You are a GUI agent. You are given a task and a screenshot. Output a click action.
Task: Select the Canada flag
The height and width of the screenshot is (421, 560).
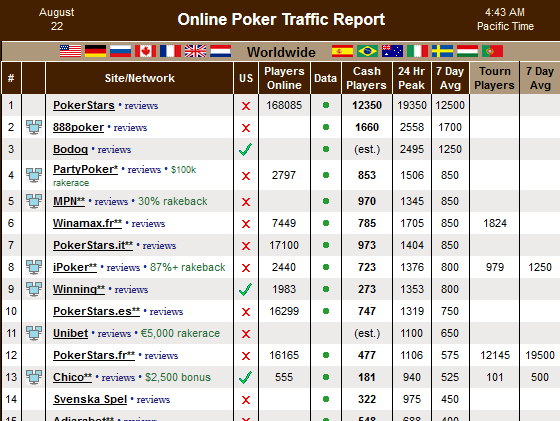click(x=145, y=51)
